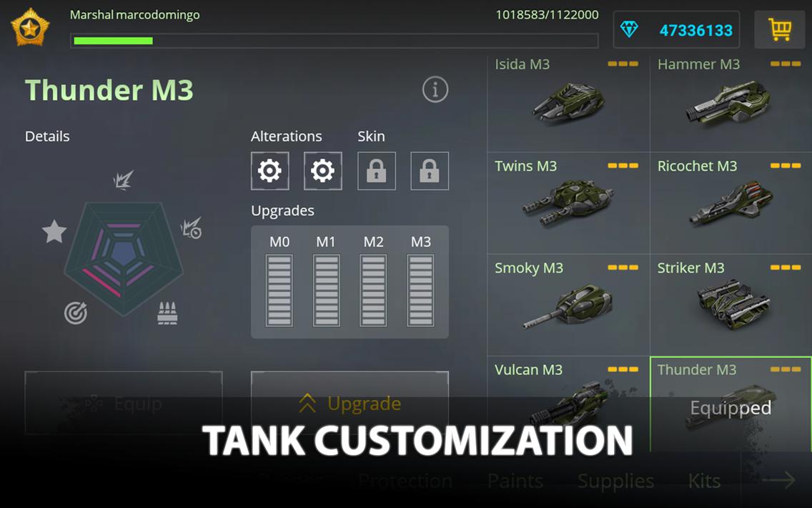
Task: Click the Equip button
Action: 124,403
